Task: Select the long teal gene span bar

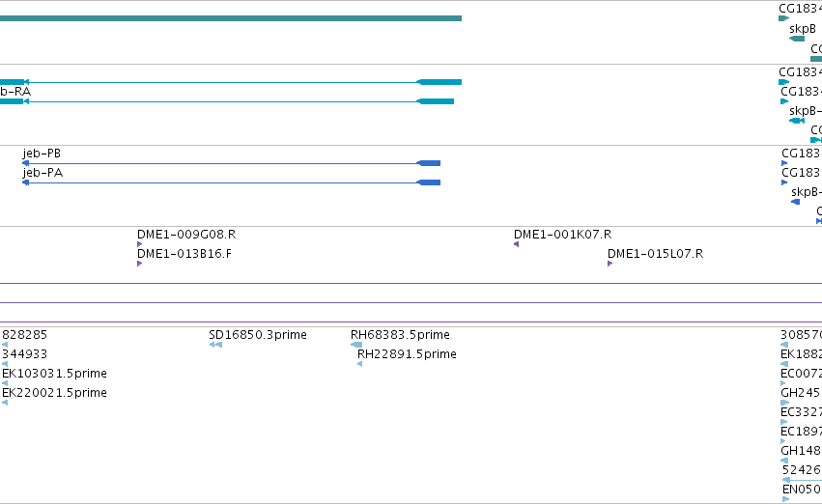Action: (231, 18)
